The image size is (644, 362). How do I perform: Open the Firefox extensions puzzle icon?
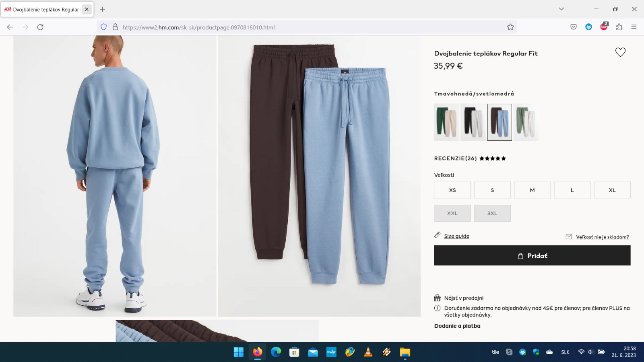click(619, 27)
